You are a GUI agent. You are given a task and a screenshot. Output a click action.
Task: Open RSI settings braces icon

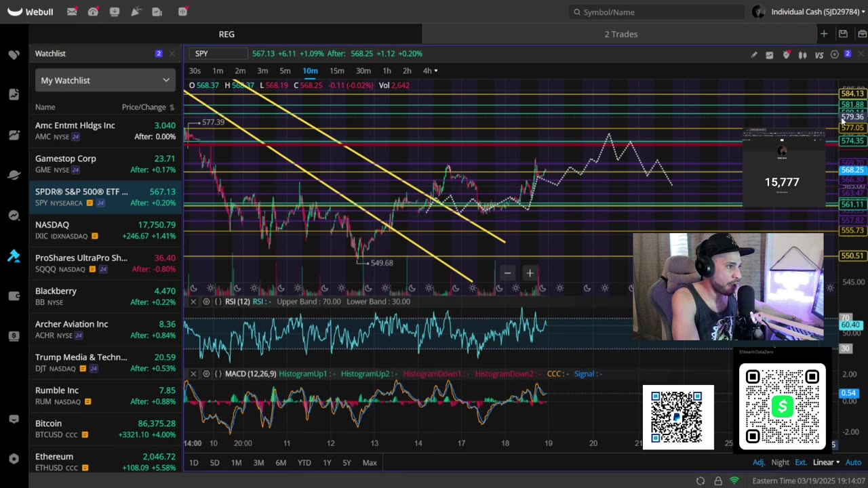218,302
